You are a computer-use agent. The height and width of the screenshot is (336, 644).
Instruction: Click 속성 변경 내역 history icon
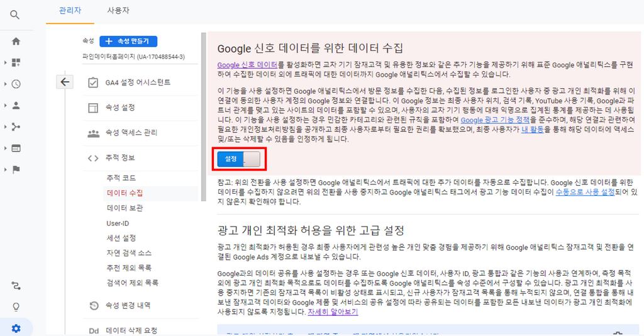point(94,306)
